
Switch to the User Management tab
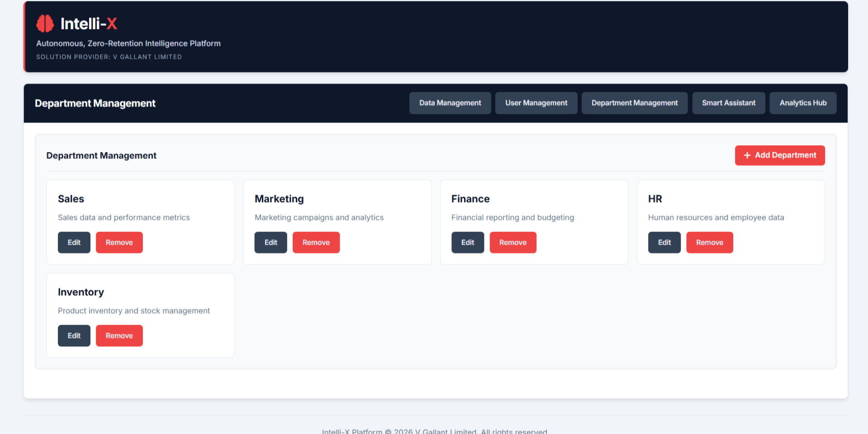pos(536,103)
